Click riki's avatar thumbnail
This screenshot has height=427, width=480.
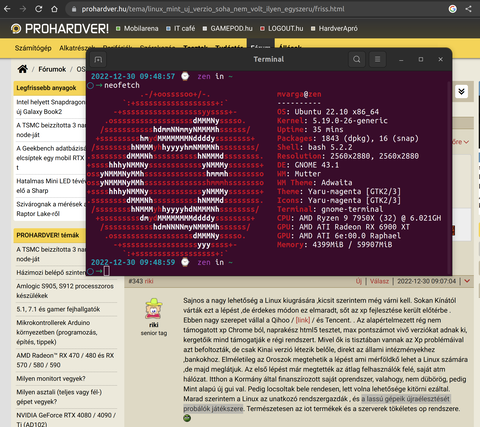[153, 309]
